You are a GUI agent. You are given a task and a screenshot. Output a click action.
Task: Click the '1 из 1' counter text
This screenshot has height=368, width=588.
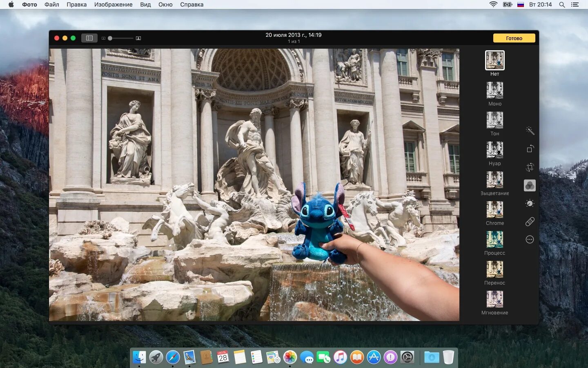[x=294, y=41]
